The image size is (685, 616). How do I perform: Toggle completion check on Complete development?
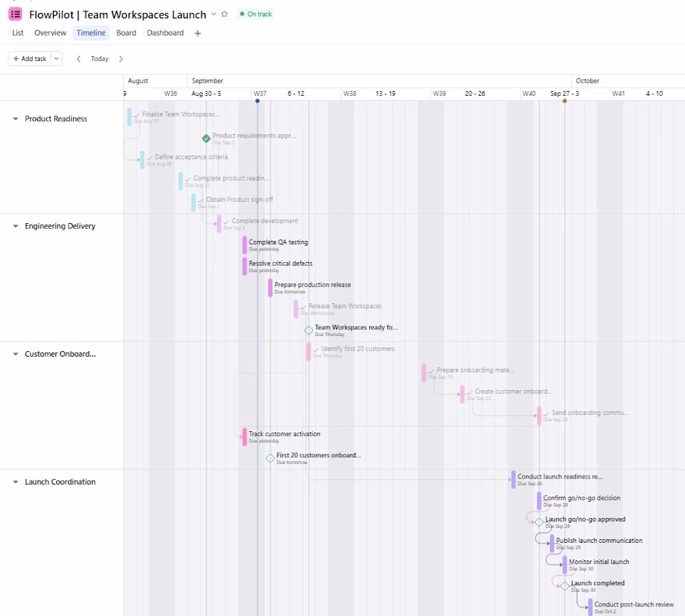[x=227, y=222]
